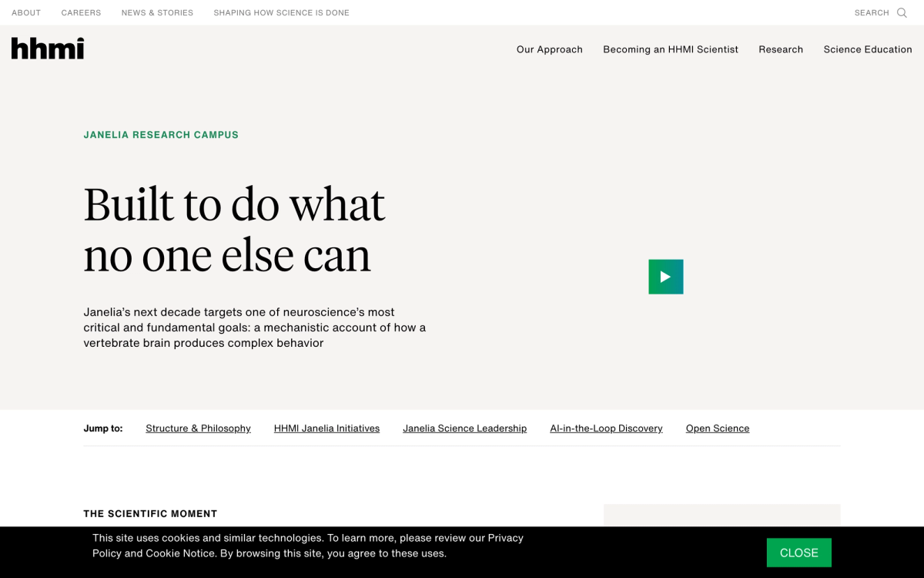Screen dimensions: 924x578
Task: Click the Search text label
Action: pyautogui.click(x=872, y=13)
